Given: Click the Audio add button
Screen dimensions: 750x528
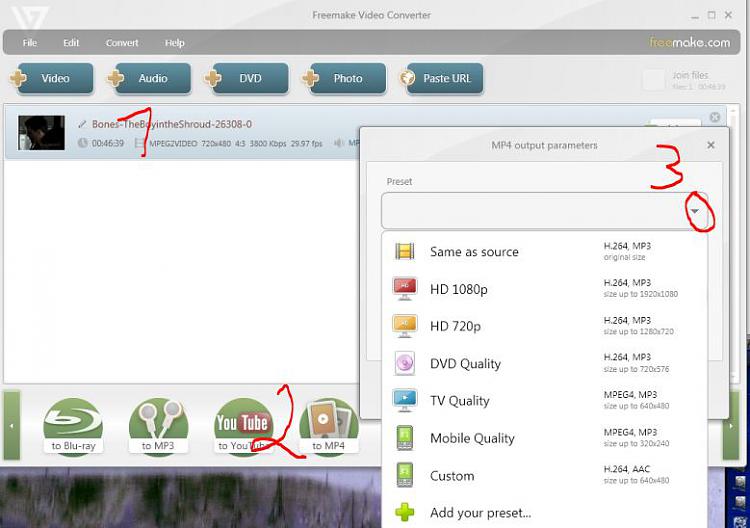Looking at the screenshot, I should click(149, 78).
